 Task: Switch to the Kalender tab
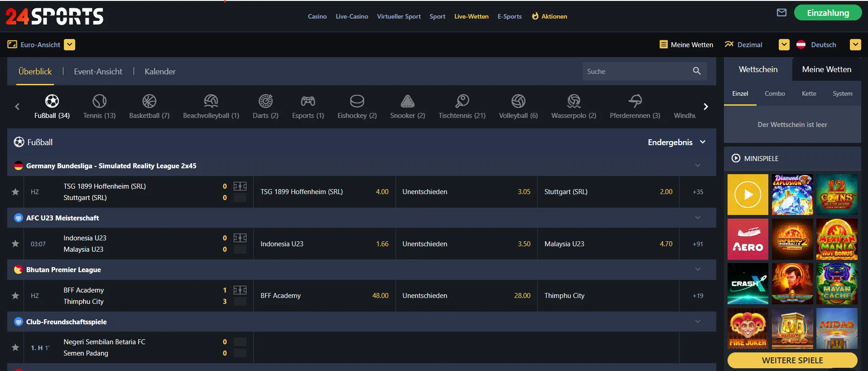click(160, 71)
